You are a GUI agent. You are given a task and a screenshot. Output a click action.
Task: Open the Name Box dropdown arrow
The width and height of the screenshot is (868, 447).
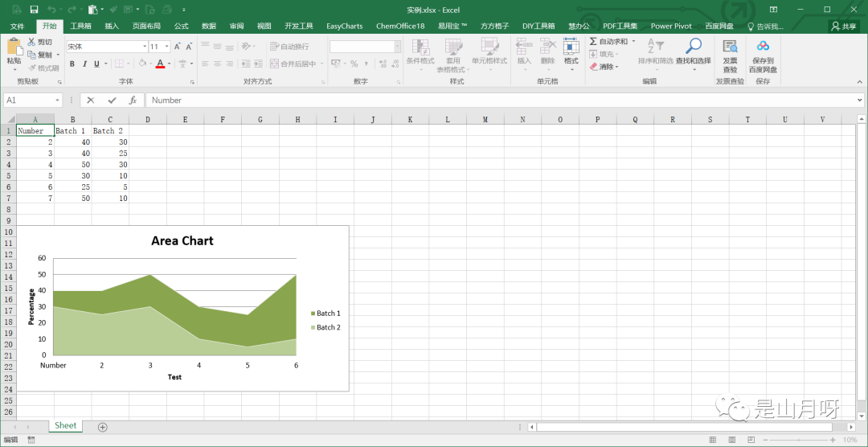coord(58,100)
